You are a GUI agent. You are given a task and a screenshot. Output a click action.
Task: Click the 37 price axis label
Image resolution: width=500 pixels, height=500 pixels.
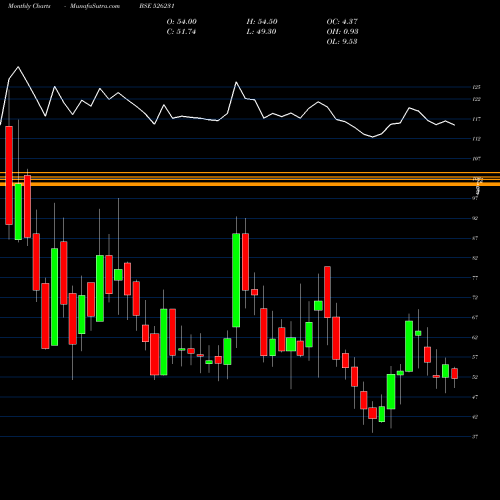(x=475, y=437)
